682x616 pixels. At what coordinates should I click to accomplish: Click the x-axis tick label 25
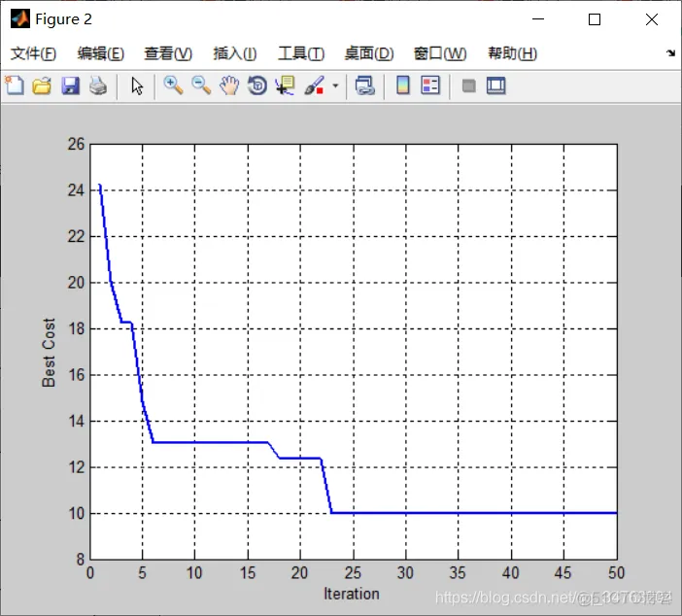point(353,572)
